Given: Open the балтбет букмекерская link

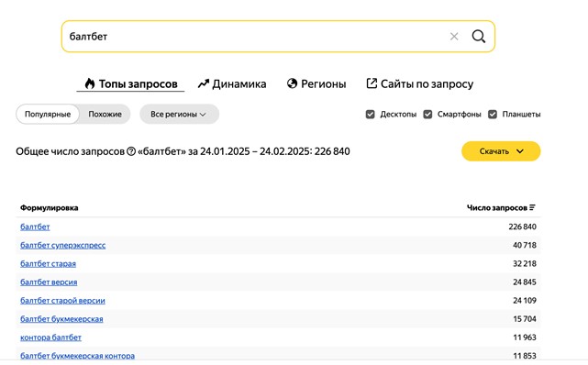Looking at the screenshot, I should click(61, 319).
